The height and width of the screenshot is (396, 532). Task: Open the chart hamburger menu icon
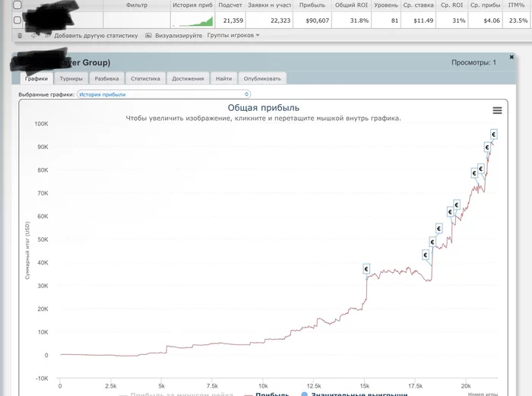tap(497, 110)
